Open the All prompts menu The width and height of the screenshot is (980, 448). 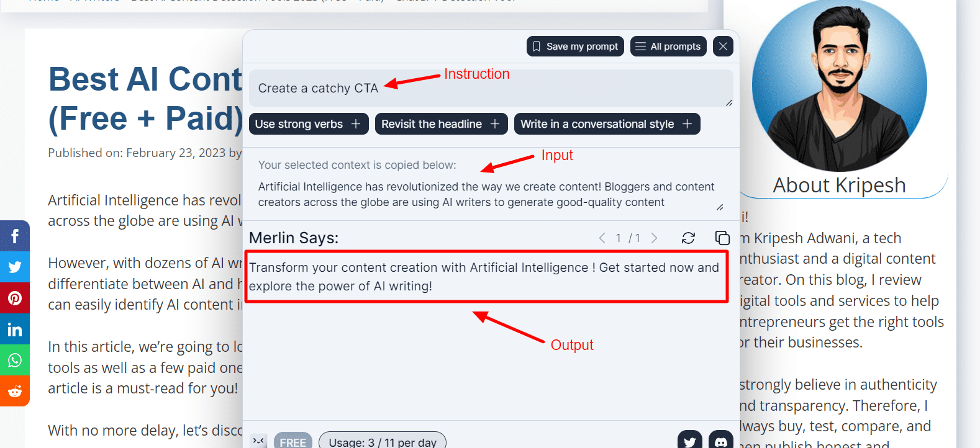coord(668,47)
